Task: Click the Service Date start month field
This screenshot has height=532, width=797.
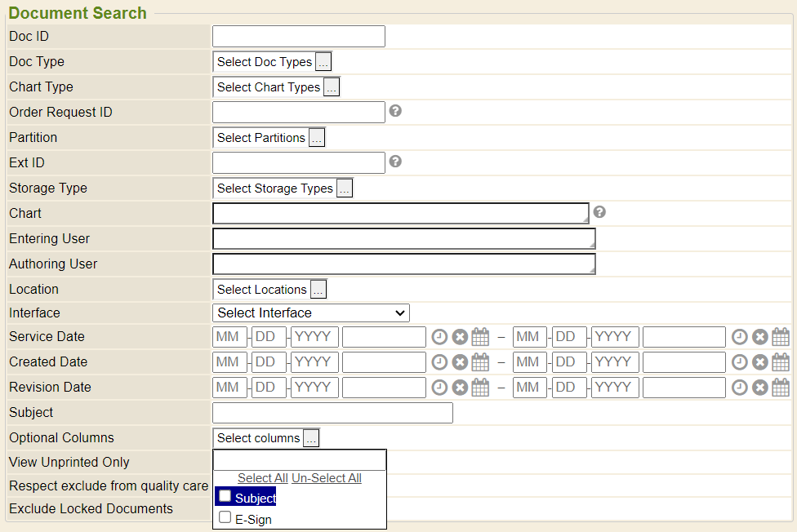Action: 229,337
